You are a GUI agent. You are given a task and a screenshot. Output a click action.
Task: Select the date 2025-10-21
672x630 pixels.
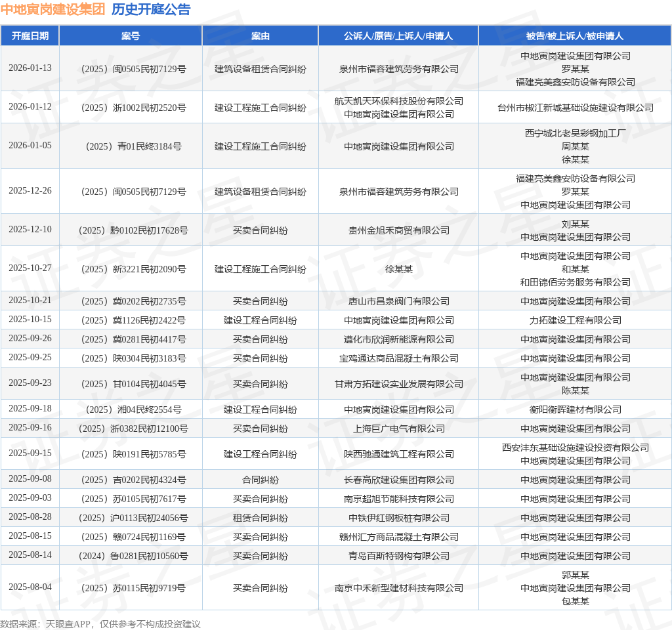coord(30,301)
